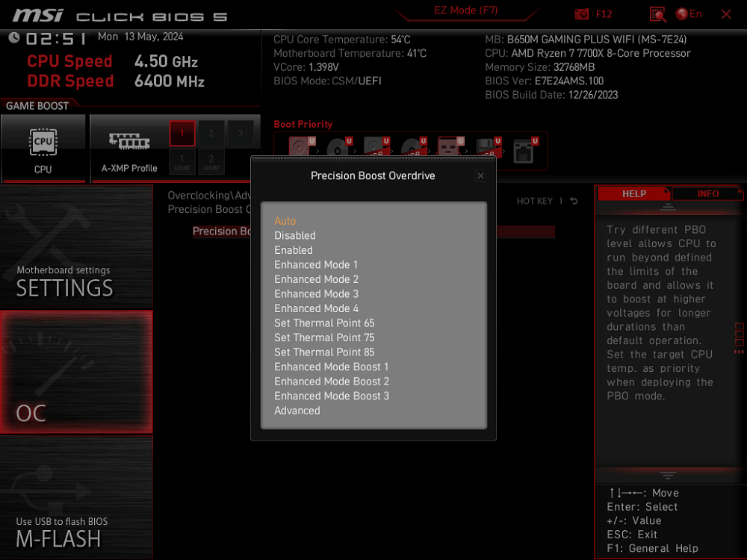747x560 pixels.
Task: Select Enhanced Mode 3
Action: click(x=316, y=293)
